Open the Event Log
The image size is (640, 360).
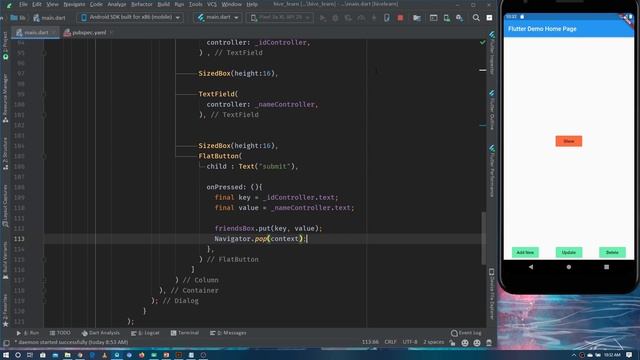click(x=466, y=333)
